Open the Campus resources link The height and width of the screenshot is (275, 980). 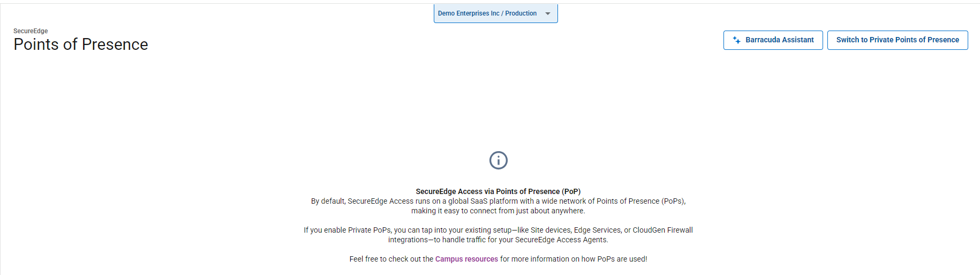[x=466, y=259]
